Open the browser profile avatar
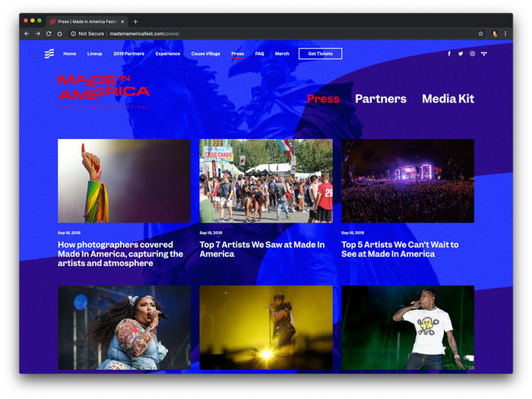 click(494, 33)
